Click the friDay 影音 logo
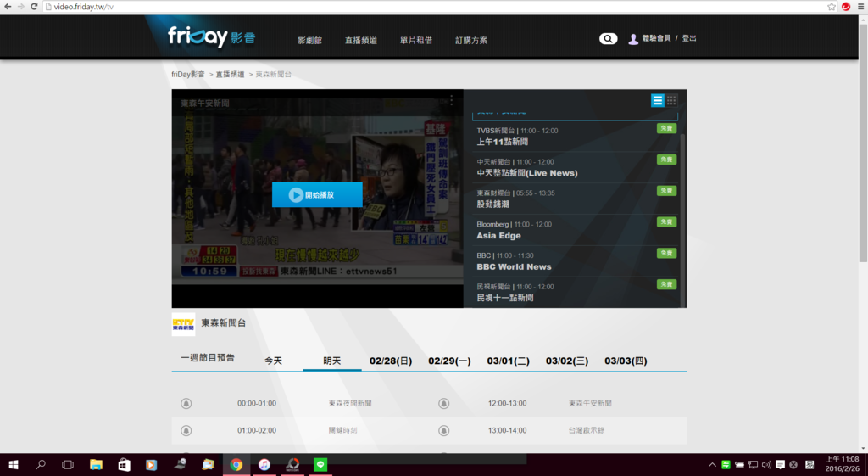 [x=211, y=37]
